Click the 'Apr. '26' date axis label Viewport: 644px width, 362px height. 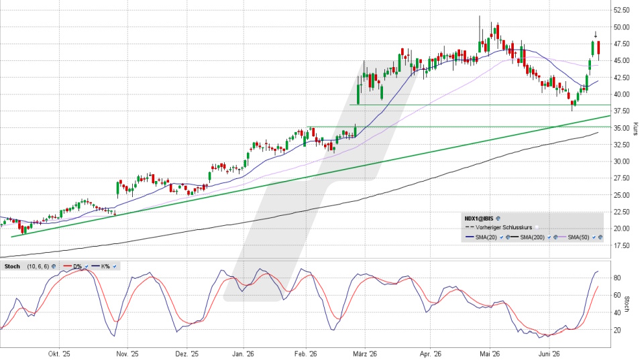pos(431,354)
